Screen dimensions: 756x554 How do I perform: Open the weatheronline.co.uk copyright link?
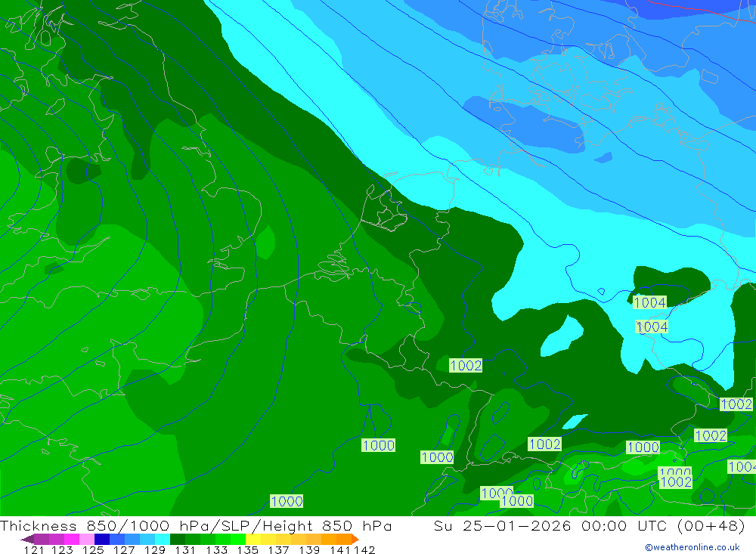coord(692,547)
